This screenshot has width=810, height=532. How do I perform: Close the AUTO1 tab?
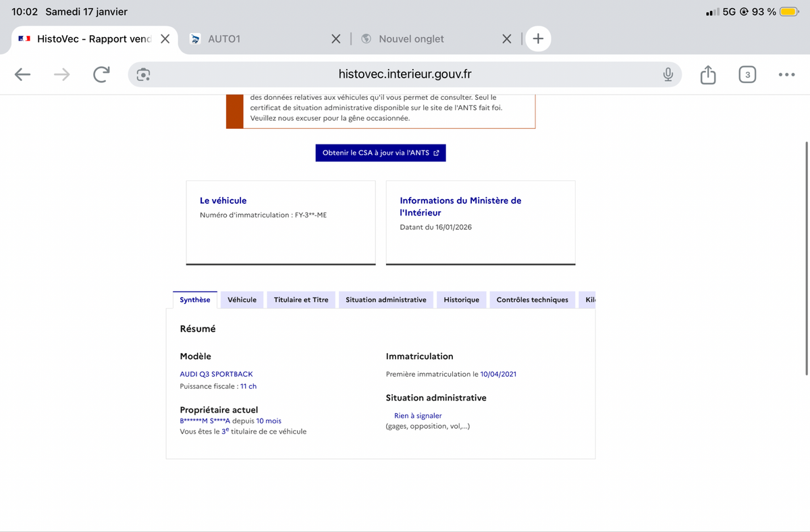(335, 39)
